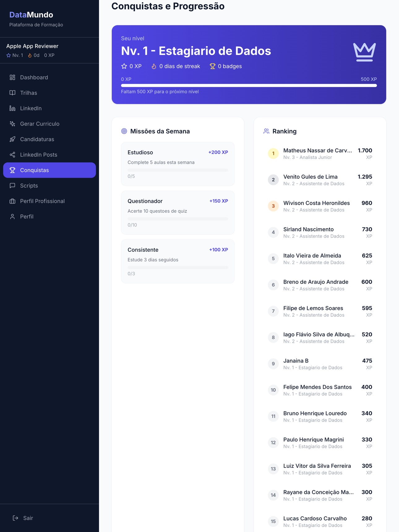Click the Scripts chat bubble icon
The image size is (399, 532).
pos(12,186)
